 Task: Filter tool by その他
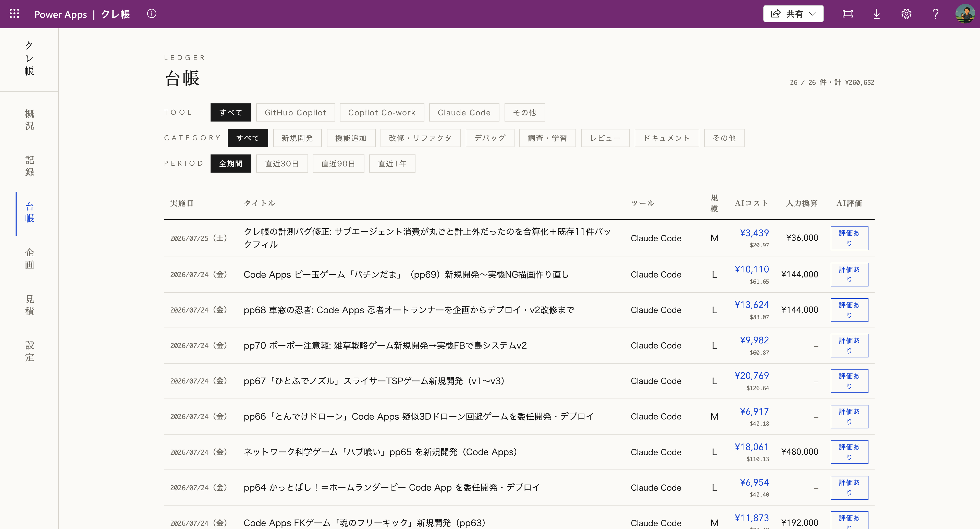click(x=524, y=113)
